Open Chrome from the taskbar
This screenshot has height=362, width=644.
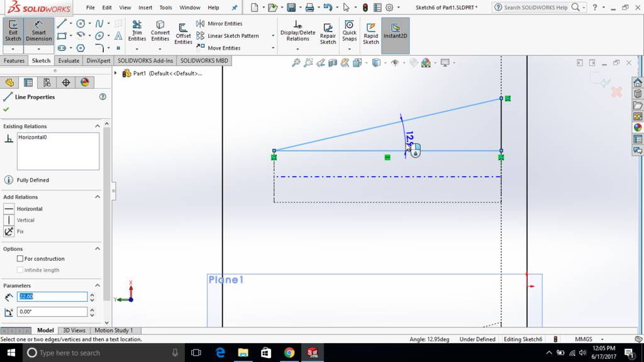tap(289, 353)
